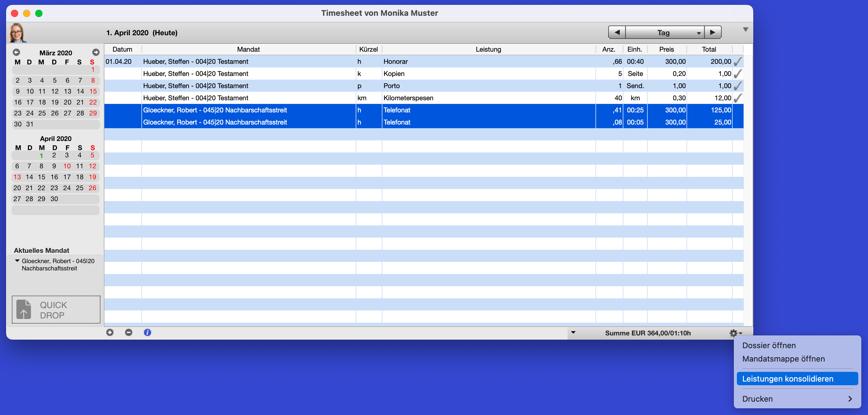Click the Summe EUR 364,00/01:10h status
Viewport: 868px width, 415px height.
[x=648, y=333]
